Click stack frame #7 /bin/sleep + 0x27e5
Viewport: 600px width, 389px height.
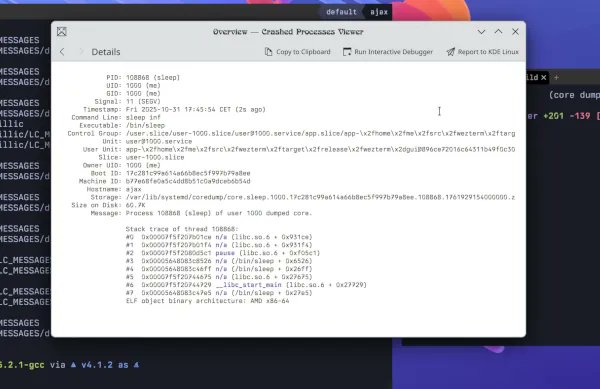click(x=219, y=293)
